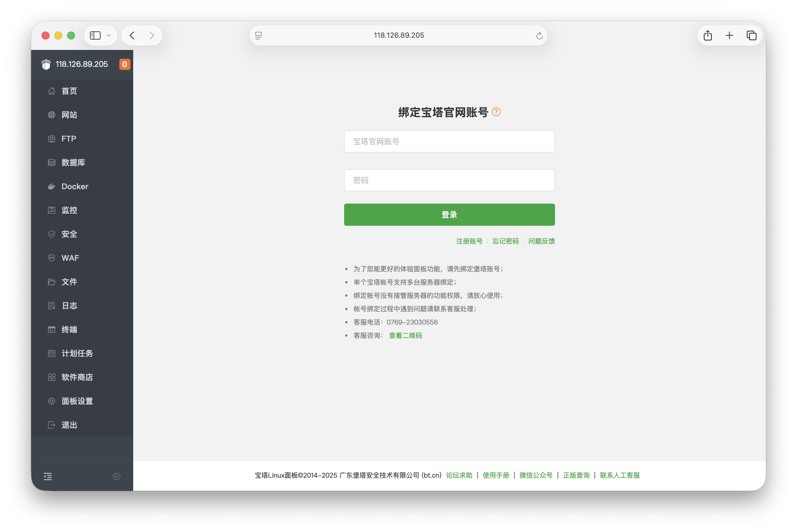This screenshot has height=532, width=797.
Task: Open the WAF panel
Action: 70,258
